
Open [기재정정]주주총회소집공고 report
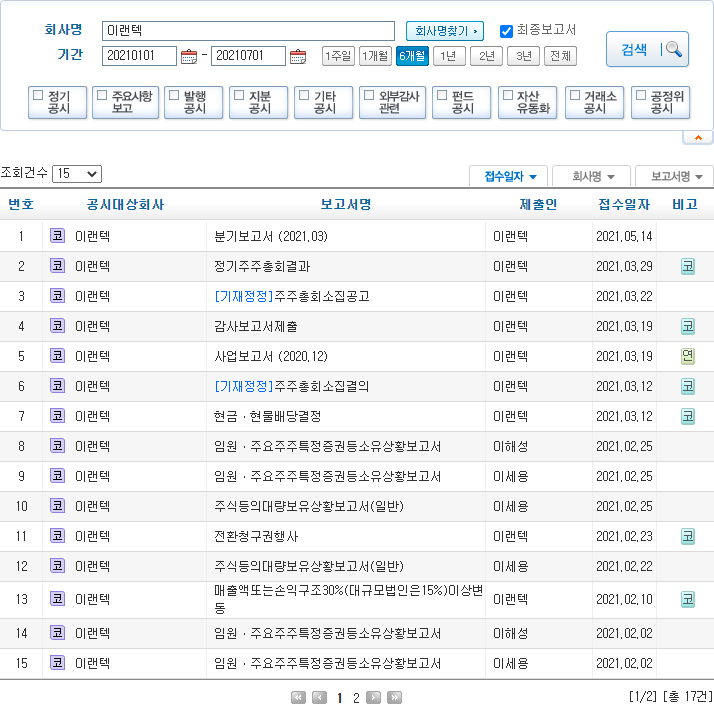(292, 296)
